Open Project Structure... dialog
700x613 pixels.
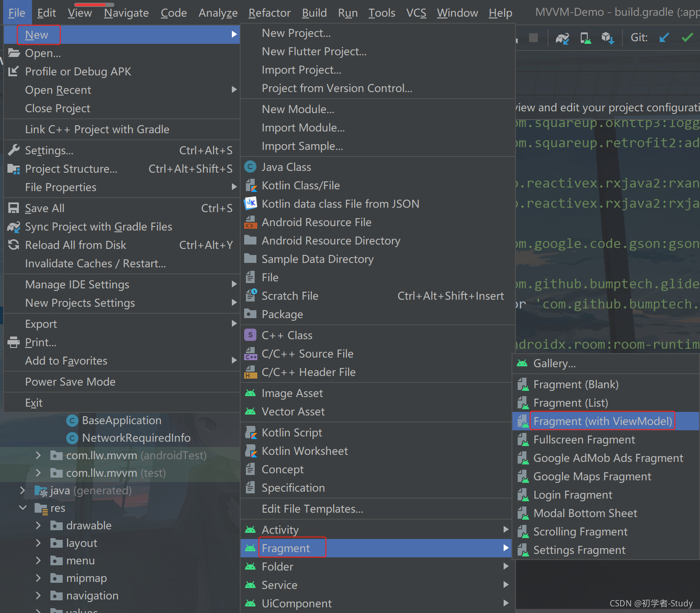(122, 169)
